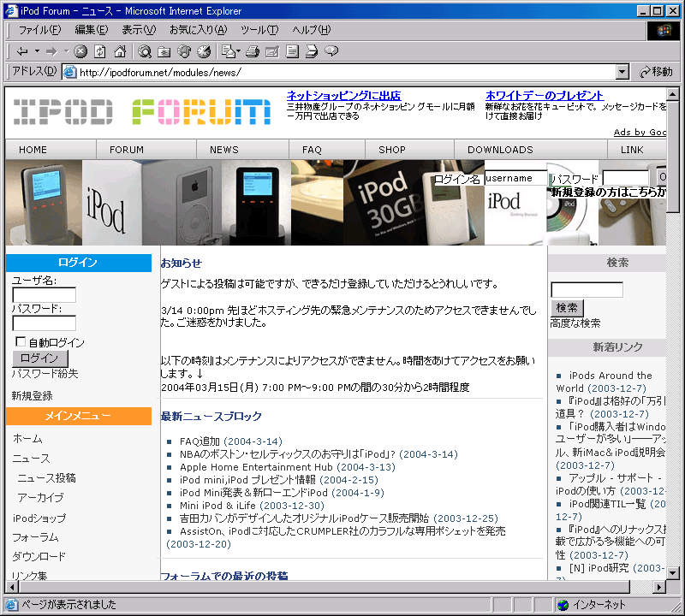Open the Favorites folder toolbar icon

164,51
